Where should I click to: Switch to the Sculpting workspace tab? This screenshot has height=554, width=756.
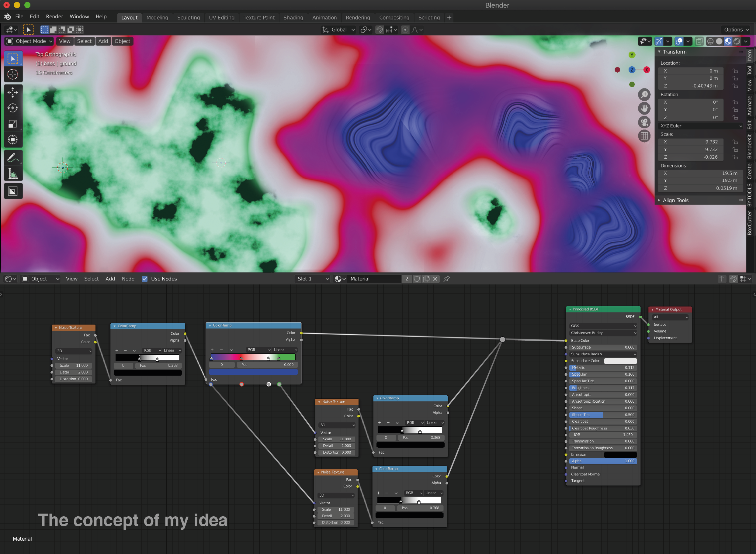coord(188,17)
